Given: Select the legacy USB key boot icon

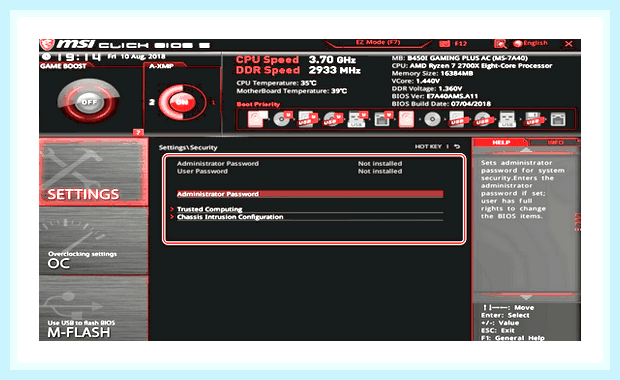Looking at the screenshot, I should 507,119.
